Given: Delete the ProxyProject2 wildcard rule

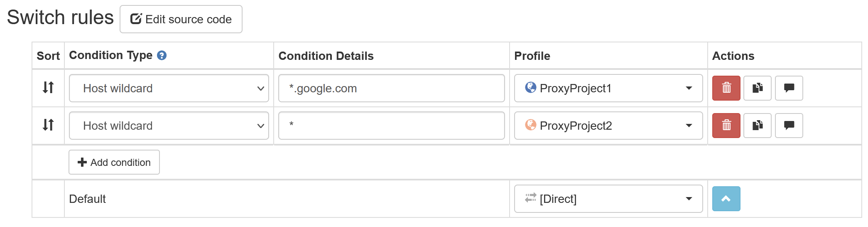Looking at the screenshot, I should pyautogui.click(x=726, y=126).
